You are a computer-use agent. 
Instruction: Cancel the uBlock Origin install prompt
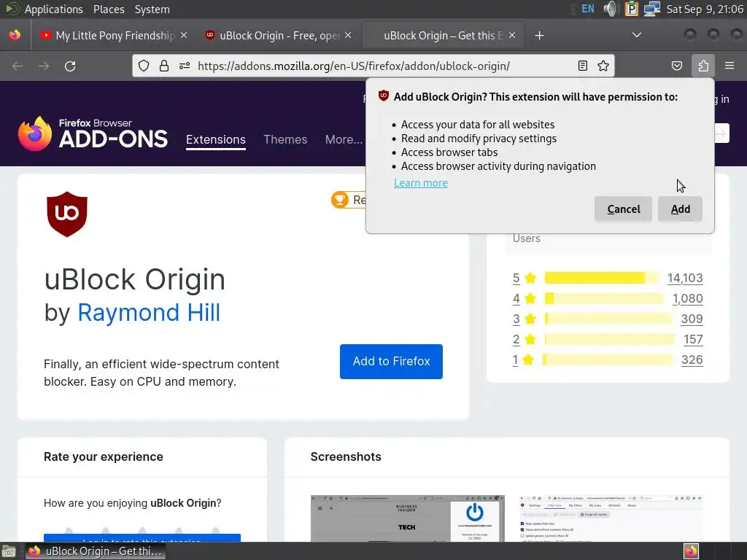(x=623, y=209)
